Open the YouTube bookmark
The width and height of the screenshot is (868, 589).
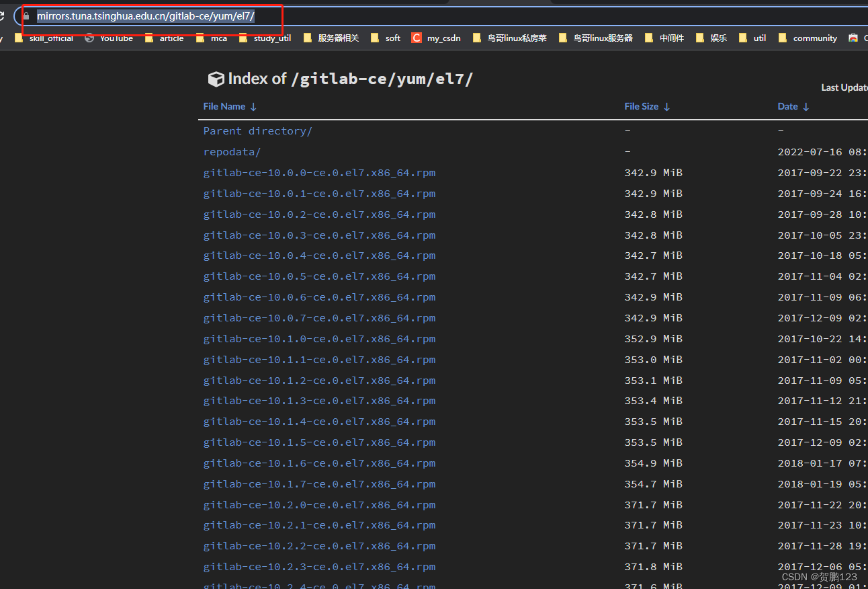pos(109,38)
